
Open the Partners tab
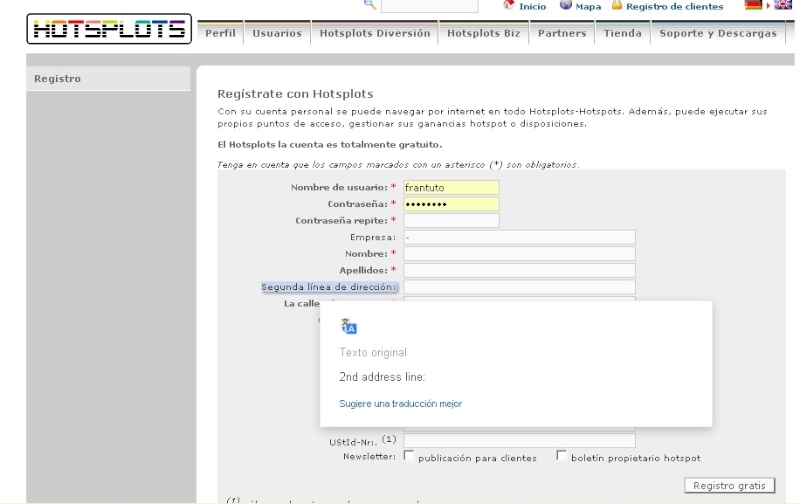pos(562,33)
